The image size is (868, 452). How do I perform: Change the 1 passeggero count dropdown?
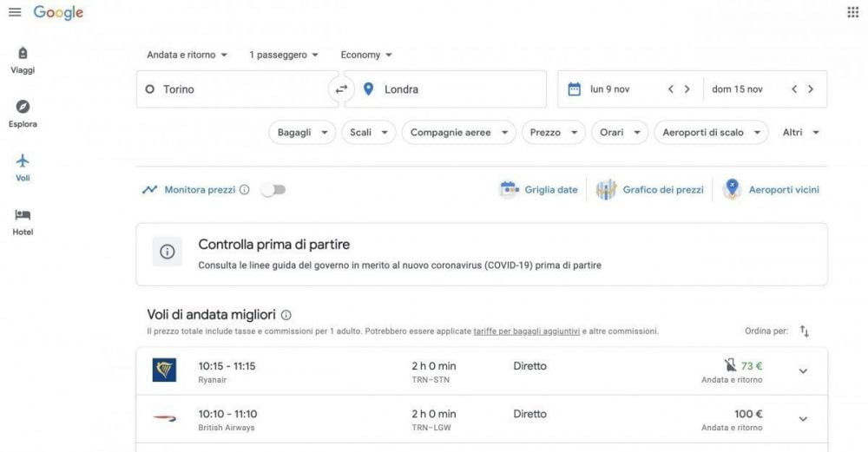click(284, 55)
